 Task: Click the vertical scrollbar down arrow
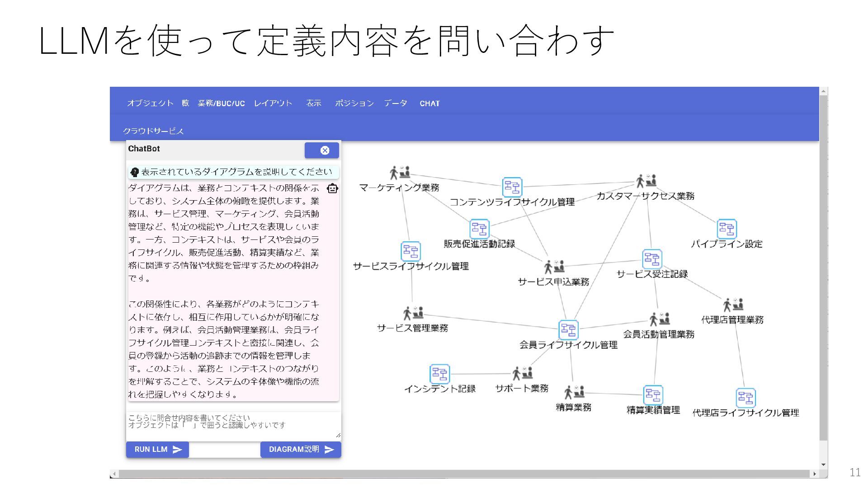click(823, 465)
